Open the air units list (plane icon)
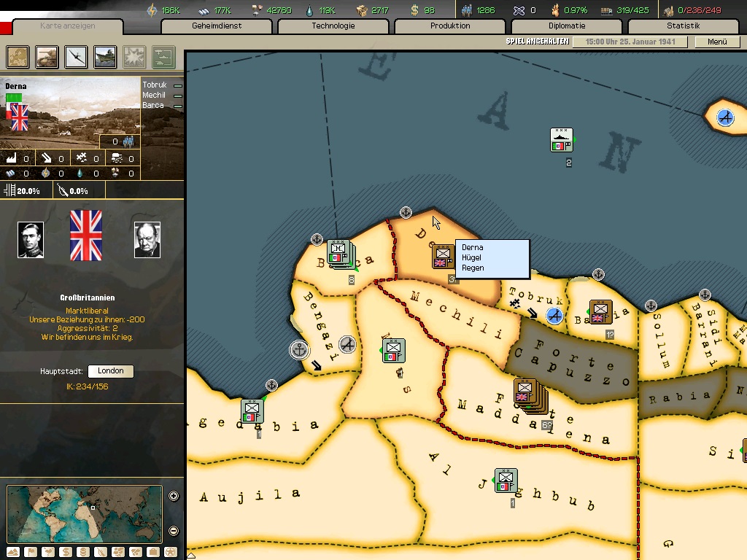This screenshot has width=747, height=560. tap(77, 56)
